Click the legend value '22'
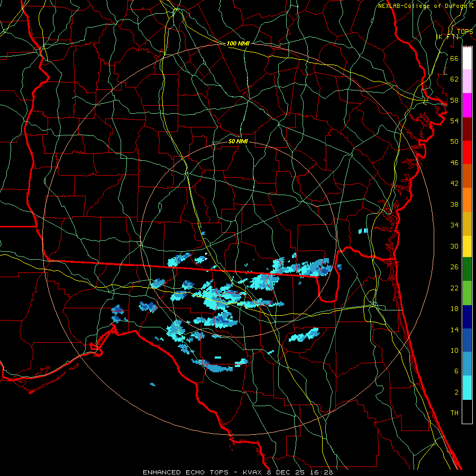Screen dimensions: 476x476 point(454,288)
